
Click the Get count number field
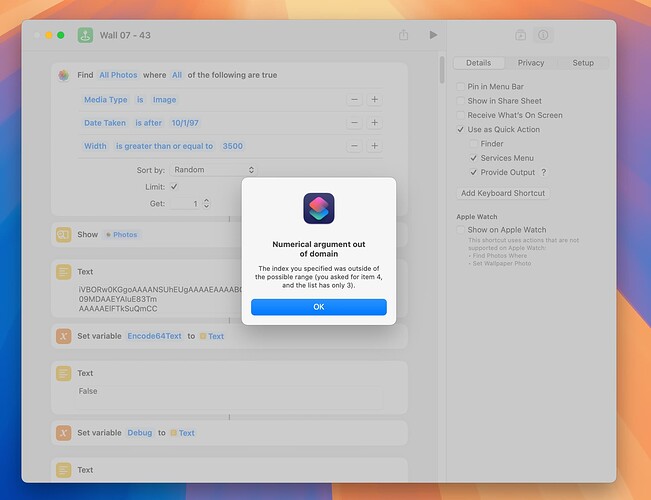coord(185,204)
